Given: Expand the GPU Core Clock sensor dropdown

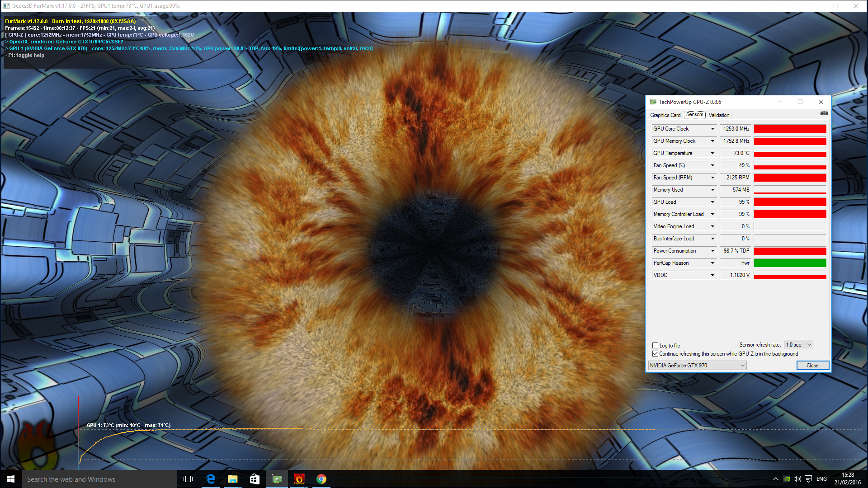Looking at the screenshot, I should [712, 129].
